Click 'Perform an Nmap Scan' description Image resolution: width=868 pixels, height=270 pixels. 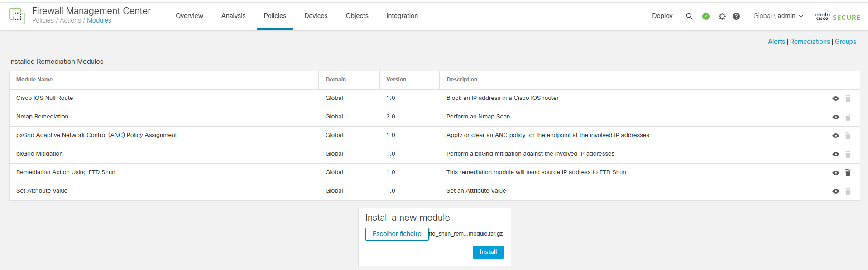pos(478,117)
